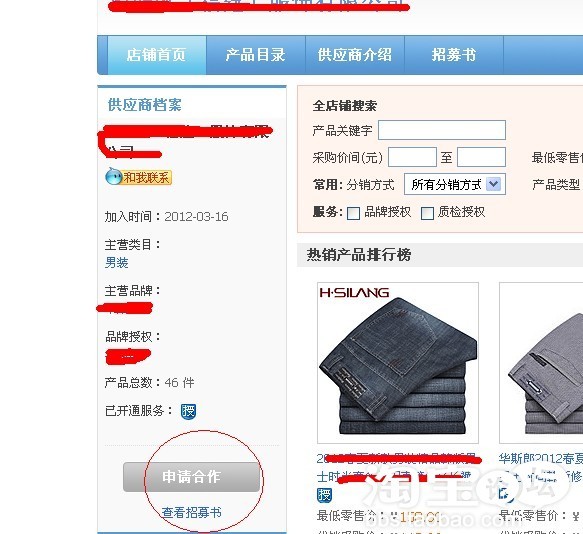Click the maximum price field after 至
The image size is (583, 534).
click(481, 157)
